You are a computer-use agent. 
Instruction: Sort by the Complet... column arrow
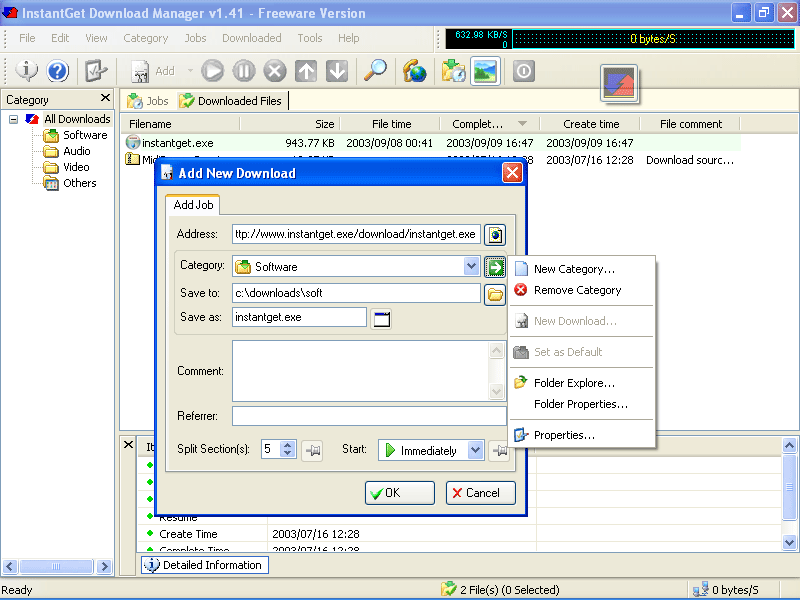pos(522,123)
